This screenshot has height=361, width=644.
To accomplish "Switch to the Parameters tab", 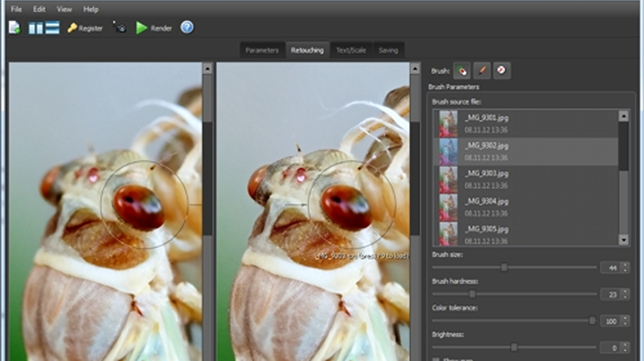I will click(262, 50).
